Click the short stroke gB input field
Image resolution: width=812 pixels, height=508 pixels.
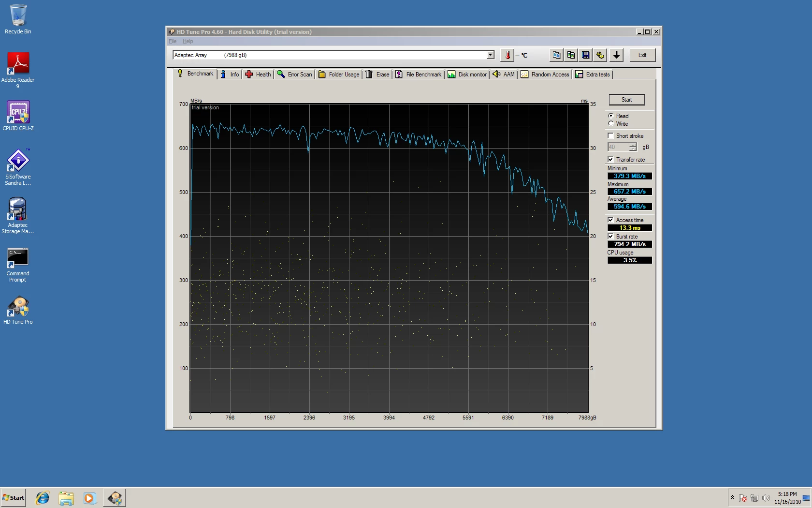click(618, 147)
